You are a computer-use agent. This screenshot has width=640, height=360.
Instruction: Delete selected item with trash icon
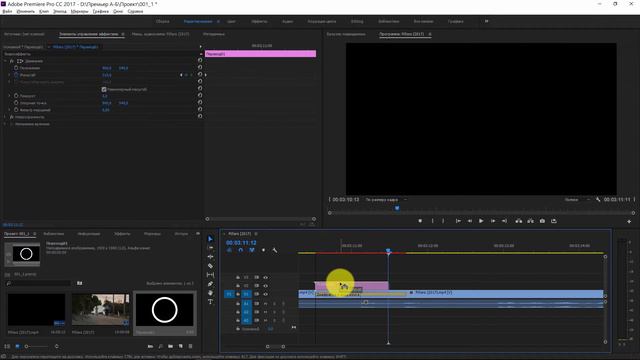(x=191, y=346)
